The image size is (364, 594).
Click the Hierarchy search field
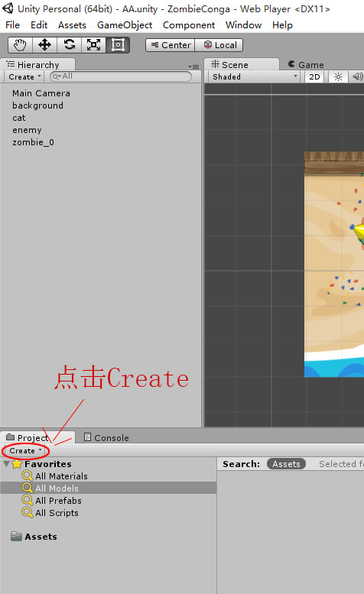coord(121,76)
